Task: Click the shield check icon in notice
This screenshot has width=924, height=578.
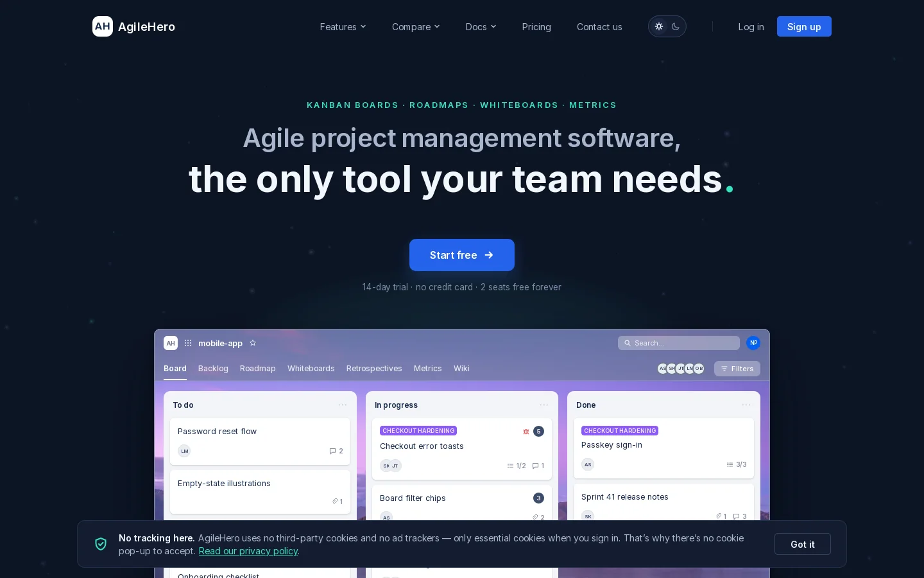Action: (101, 544)
